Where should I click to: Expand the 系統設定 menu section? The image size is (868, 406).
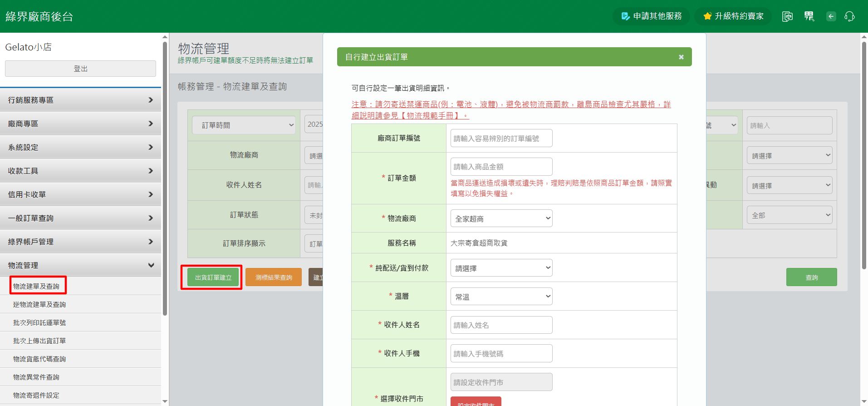(x=81, y=147)
